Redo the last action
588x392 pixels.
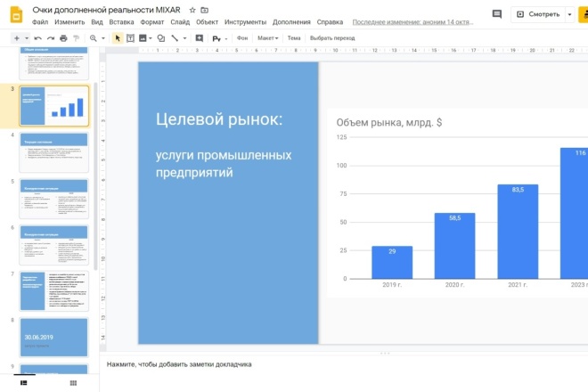pyautogui.click(x=51, y=38)
